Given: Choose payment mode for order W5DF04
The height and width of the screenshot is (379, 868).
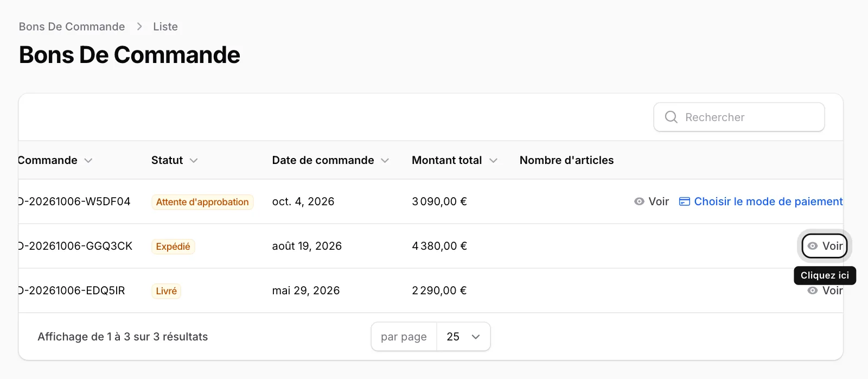Looking at the screenshot, I should click(761, 201).
